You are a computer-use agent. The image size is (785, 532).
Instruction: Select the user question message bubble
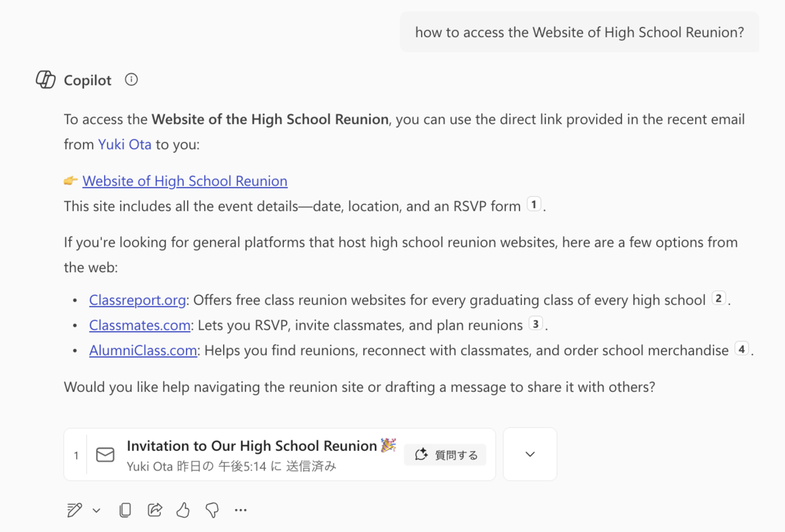tap(580, 32)
